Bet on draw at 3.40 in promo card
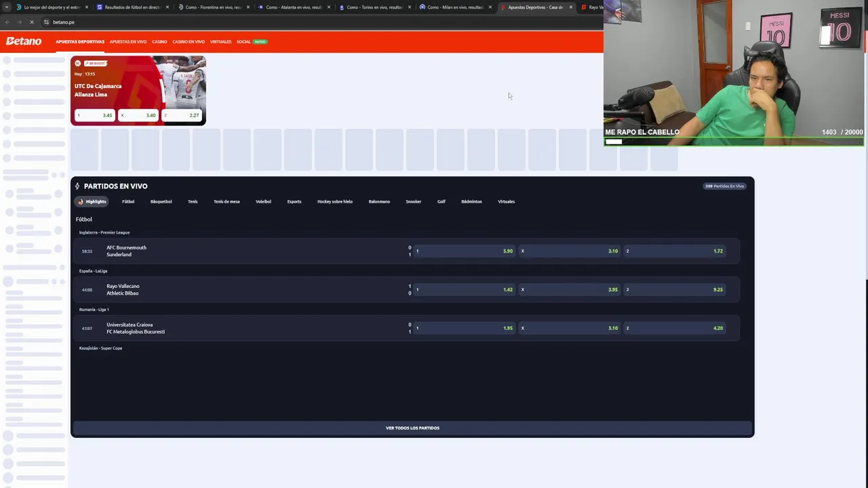Image resolution: width=868 pixels, height=488 pixels. [138, 115]
